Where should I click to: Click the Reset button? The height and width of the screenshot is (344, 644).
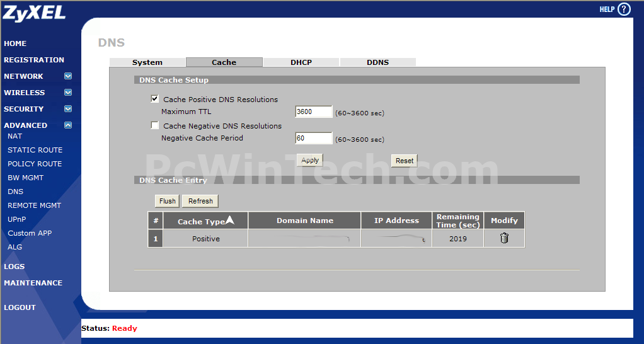[x=405, y=161]
